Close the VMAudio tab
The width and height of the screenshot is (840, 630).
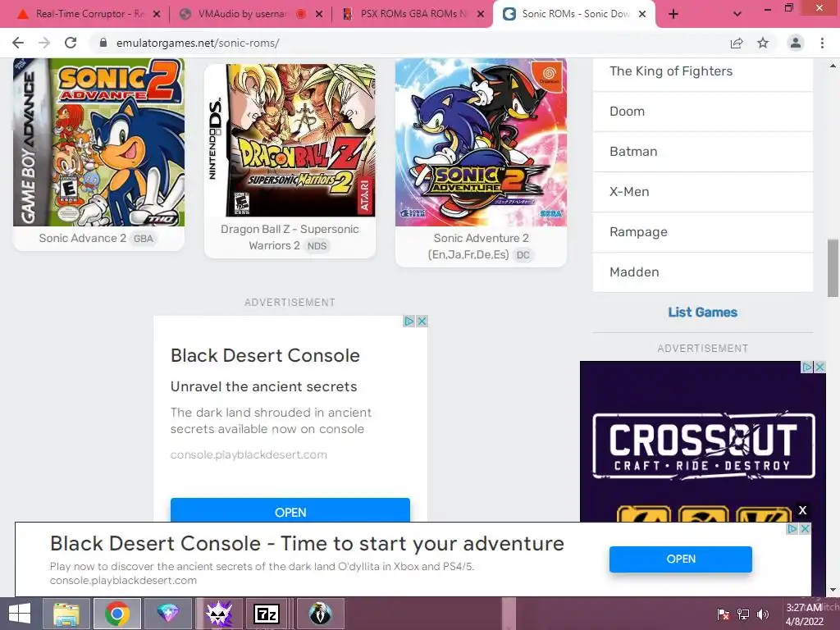319,14
